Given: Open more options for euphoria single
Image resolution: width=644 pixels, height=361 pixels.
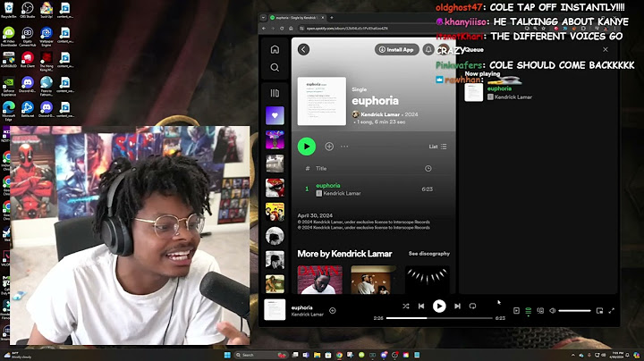Looking at the screenshot, I should pyautogui.click(x=344, y=147).
